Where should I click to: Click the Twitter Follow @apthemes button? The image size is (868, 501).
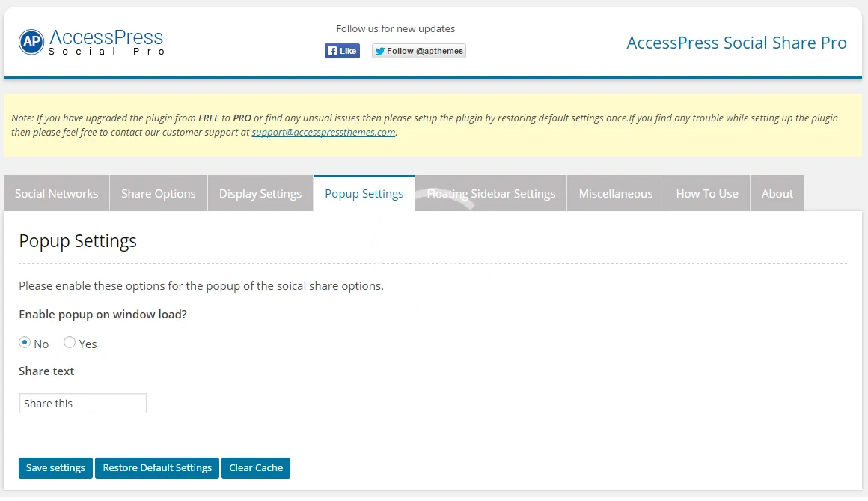coord(418,51)
